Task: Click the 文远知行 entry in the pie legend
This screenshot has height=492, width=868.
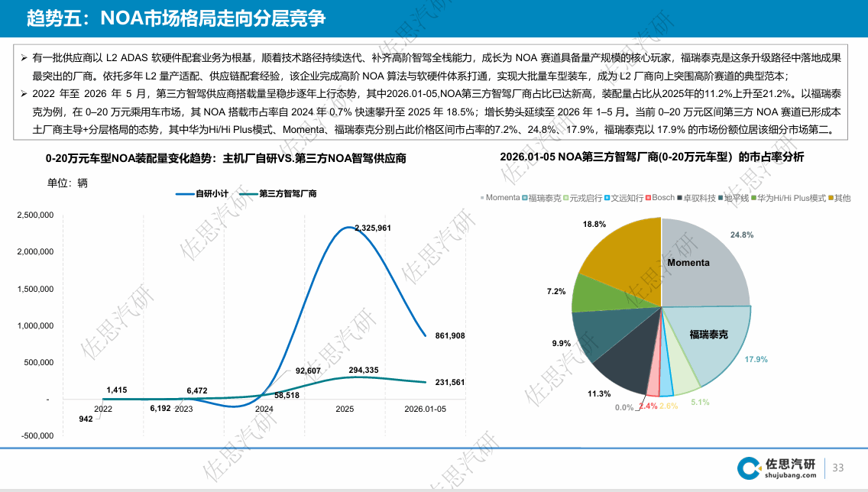Action: pyautogui.click(x=623, y=198)
